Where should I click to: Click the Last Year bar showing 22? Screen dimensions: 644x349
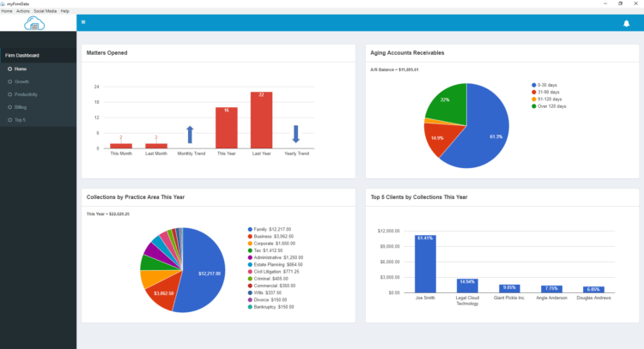[x=261, y=120]
